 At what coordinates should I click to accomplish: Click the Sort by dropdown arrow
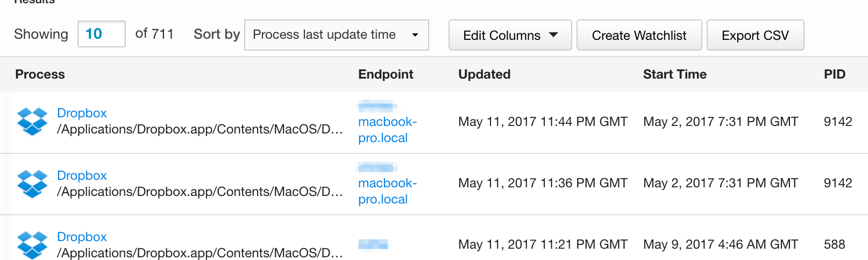415,35
